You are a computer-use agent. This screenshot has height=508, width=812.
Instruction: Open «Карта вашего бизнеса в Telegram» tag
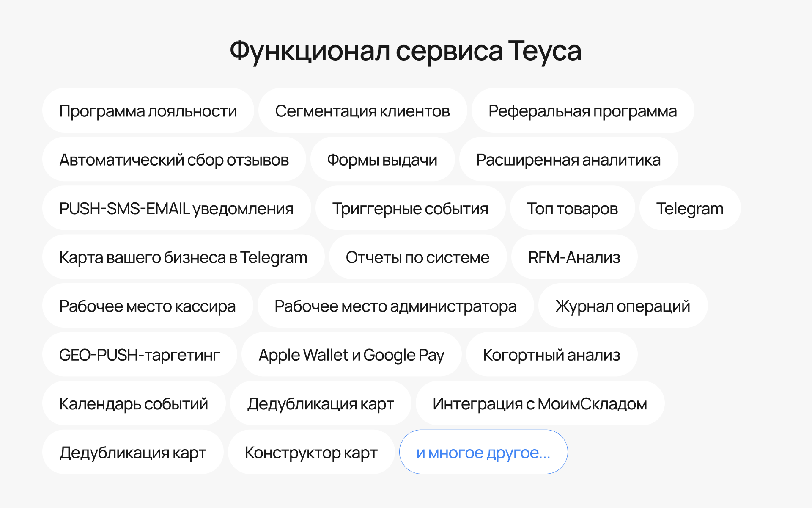pyautogui.click(x=184, y=257)
